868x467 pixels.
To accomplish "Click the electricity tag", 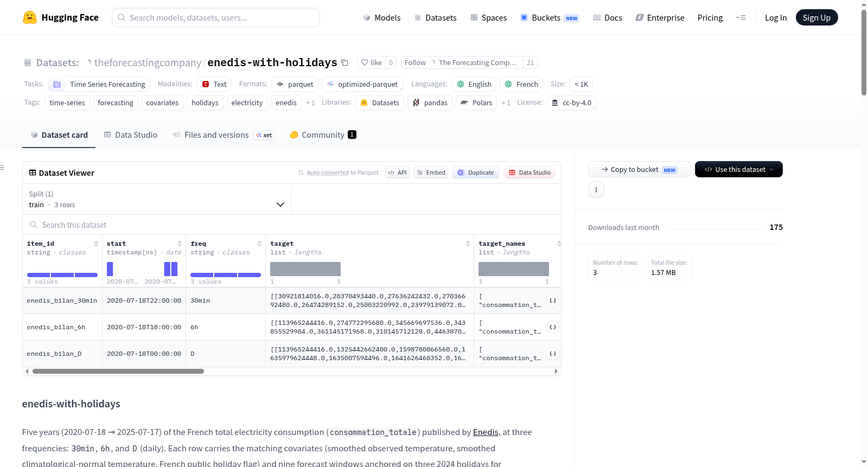I will coord(247,103).
